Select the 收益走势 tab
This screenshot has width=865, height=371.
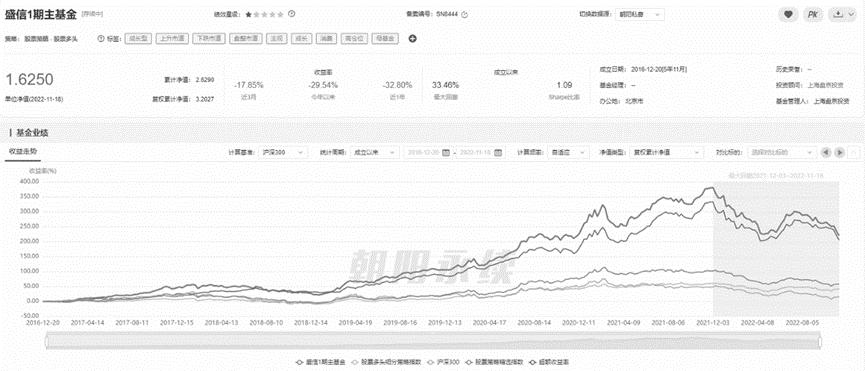[x=22, y=152]
